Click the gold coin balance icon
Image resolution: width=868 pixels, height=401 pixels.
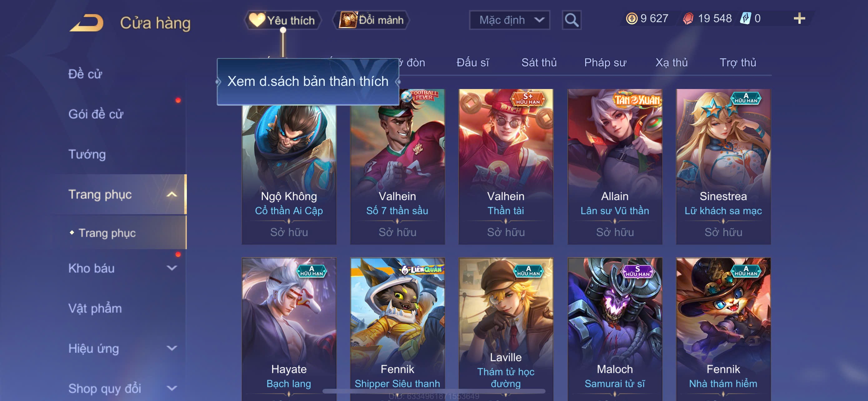(631, 18)
